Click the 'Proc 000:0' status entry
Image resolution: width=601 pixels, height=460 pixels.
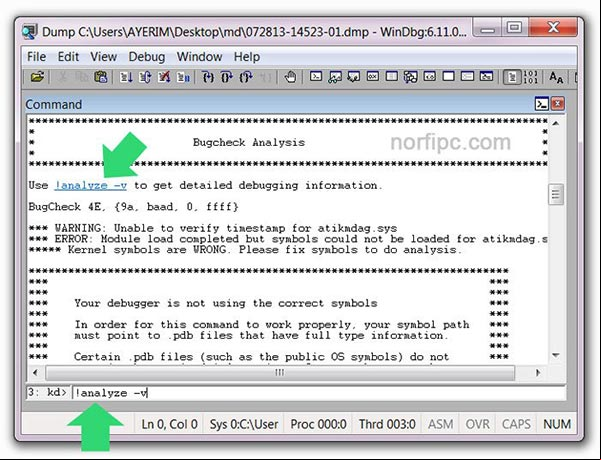318,424
